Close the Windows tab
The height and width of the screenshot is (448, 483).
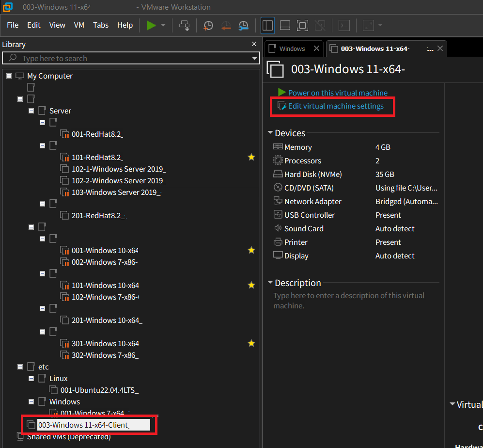[x=316, y=48]
